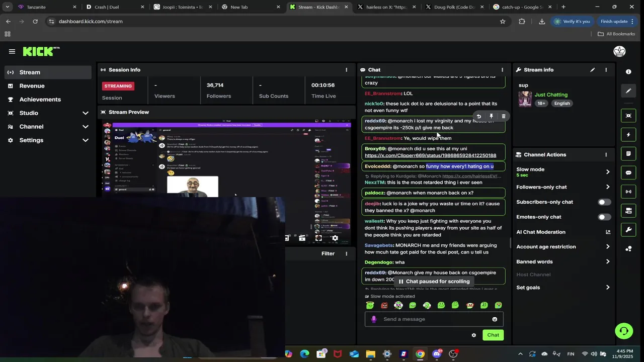
Task: Go to the Revenue sidebar page
Action: (48, 86)
